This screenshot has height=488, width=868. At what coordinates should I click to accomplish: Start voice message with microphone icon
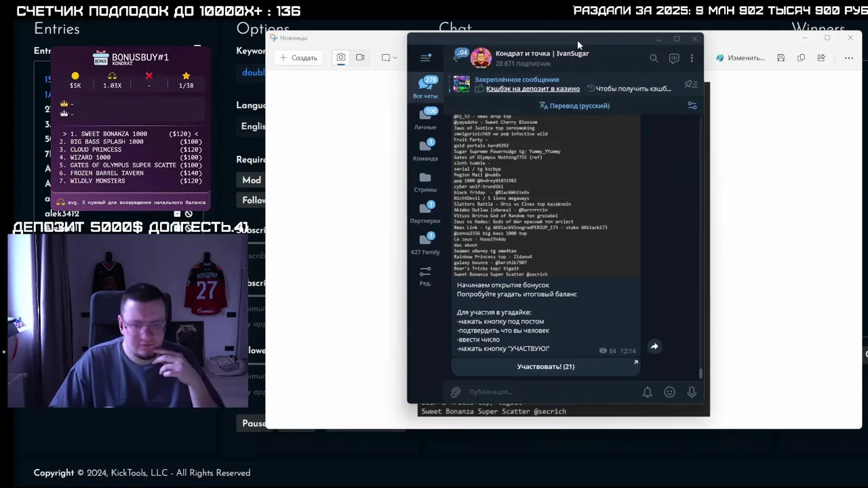tap(692, 392)
